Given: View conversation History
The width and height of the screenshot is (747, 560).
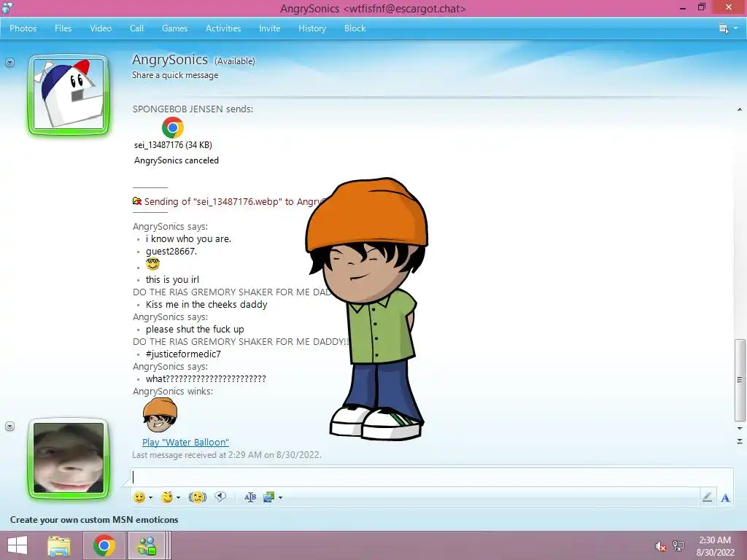Looking at the screenshot, I should [312, 28].
